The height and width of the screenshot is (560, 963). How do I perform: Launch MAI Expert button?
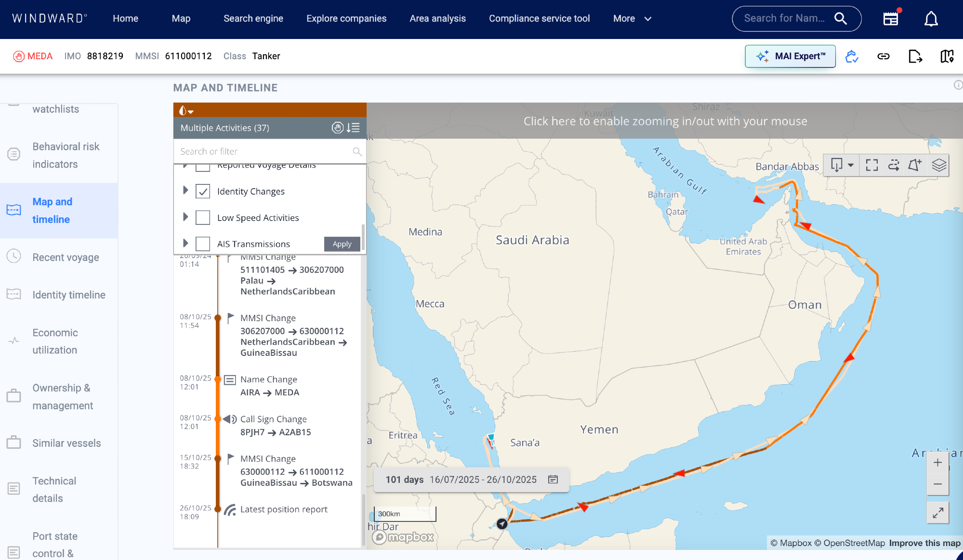tap(790, 56)
